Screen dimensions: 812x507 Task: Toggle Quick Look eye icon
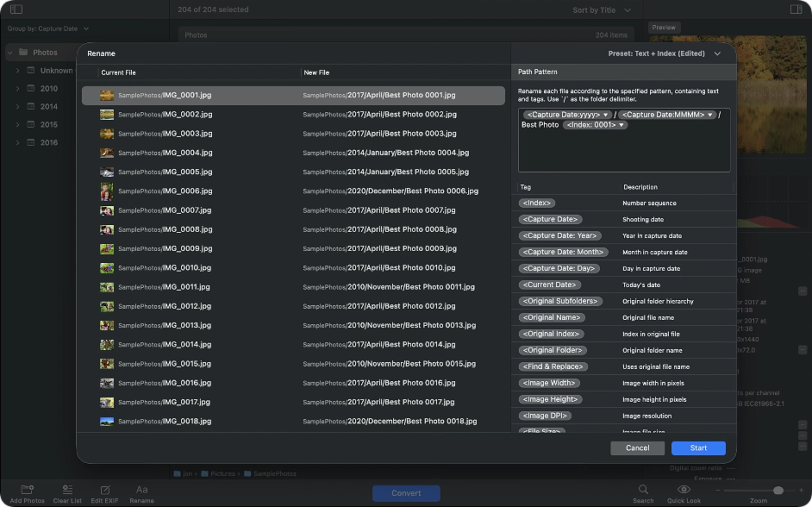point(684,490)
